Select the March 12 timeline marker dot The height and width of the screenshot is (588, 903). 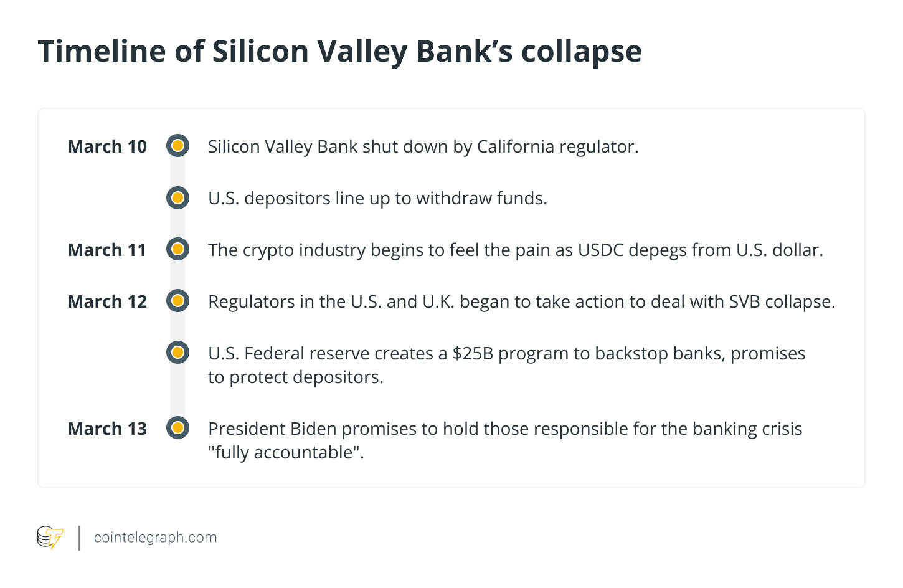pos(177,301)
